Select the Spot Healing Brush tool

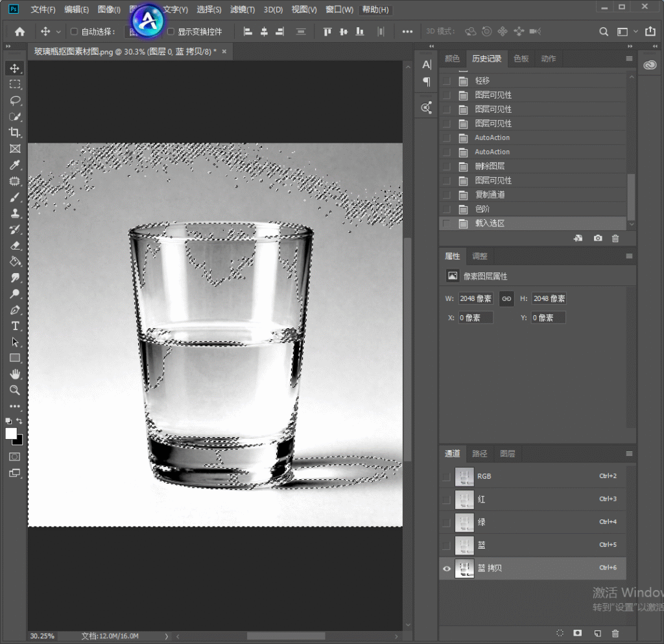pyautogui.click(x=15, y=181)
